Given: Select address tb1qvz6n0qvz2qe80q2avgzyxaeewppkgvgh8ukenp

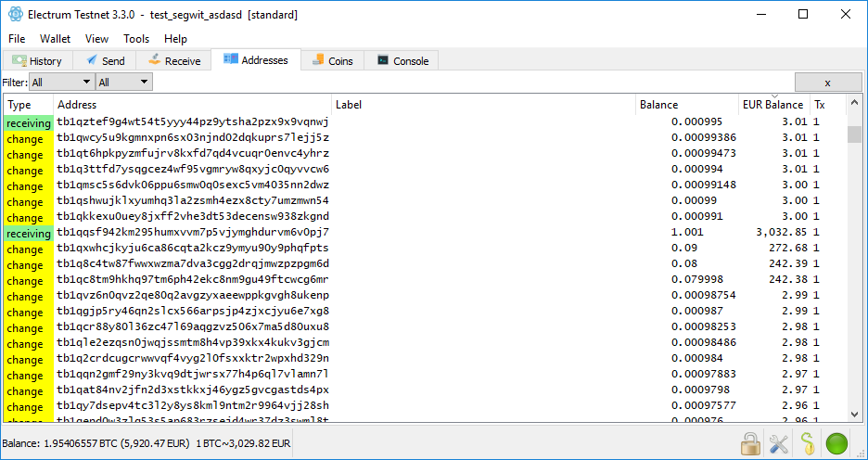Looking at the screenshot, I should coord(193,296).
